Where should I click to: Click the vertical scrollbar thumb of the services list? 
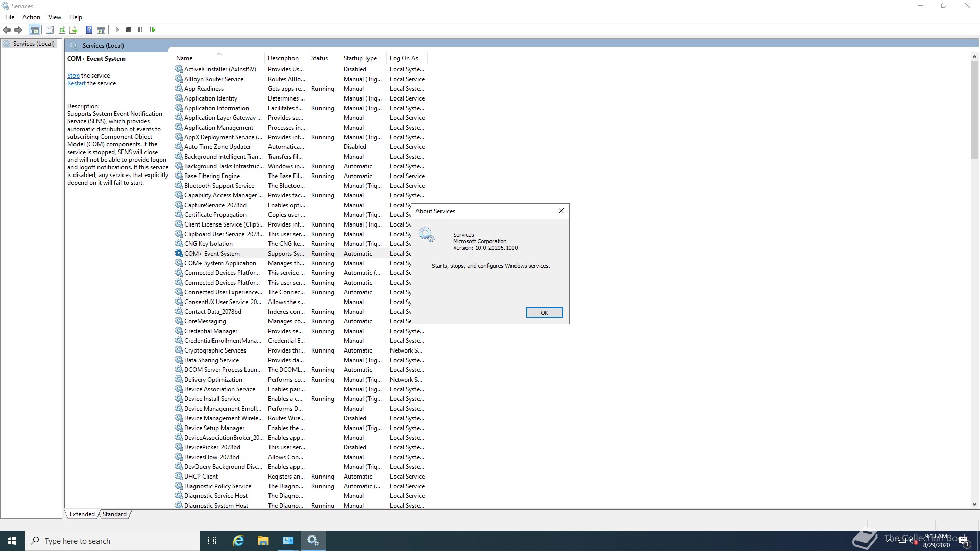(974, 110)
